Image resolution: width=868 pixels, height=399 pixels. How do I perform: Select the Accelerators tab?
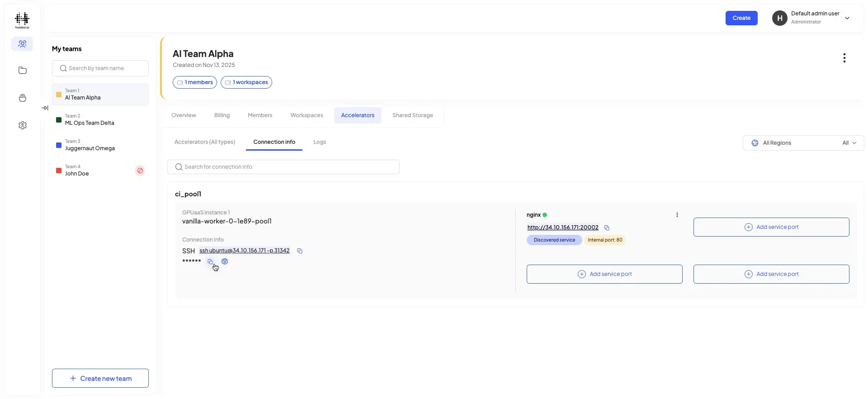(358, 115)
